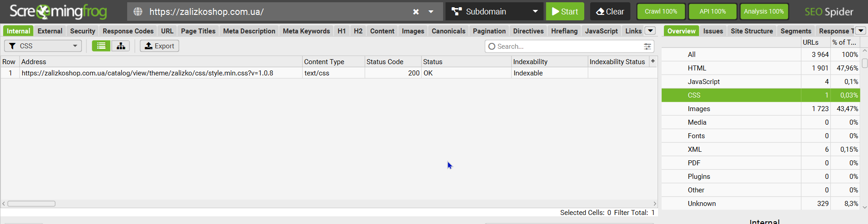Click the Crawl 100% progress indicator

(661, 11)
